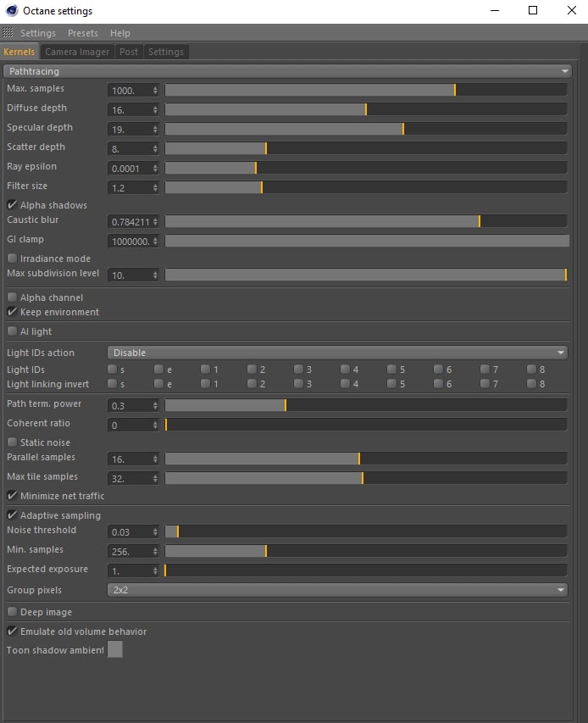Click the GI clamp stepper arrows
This screenshot has width=588, height=723.
tap(155, 242)
